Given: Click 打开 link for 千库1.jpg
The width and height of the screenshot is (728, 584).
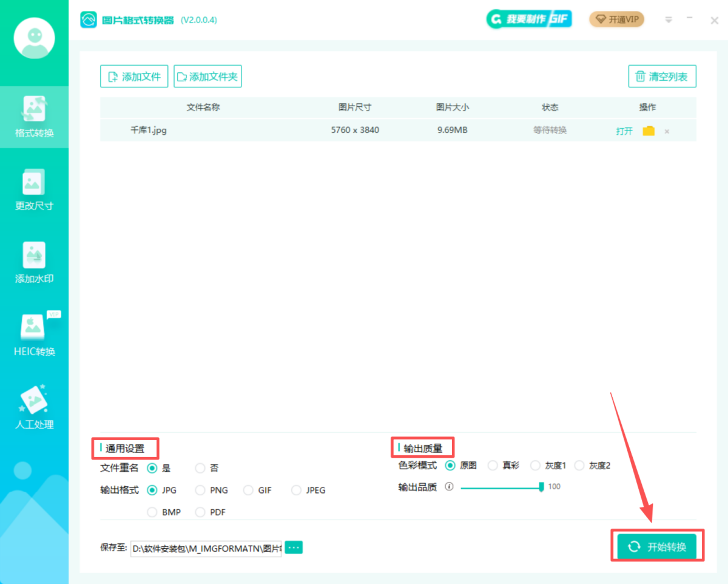Looking at the screenshot, I should 624,131.
